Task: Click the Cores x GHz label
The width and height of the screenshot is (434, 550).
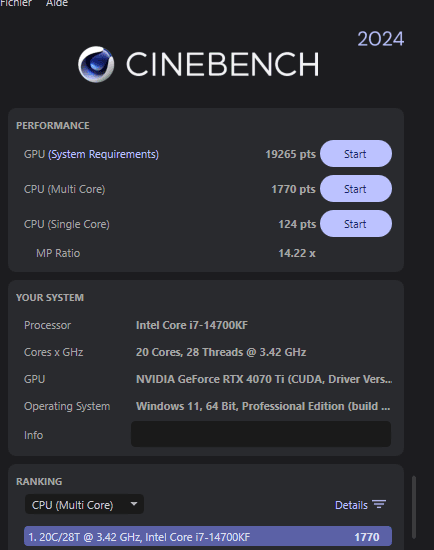Action: click(x=53, y=352)
